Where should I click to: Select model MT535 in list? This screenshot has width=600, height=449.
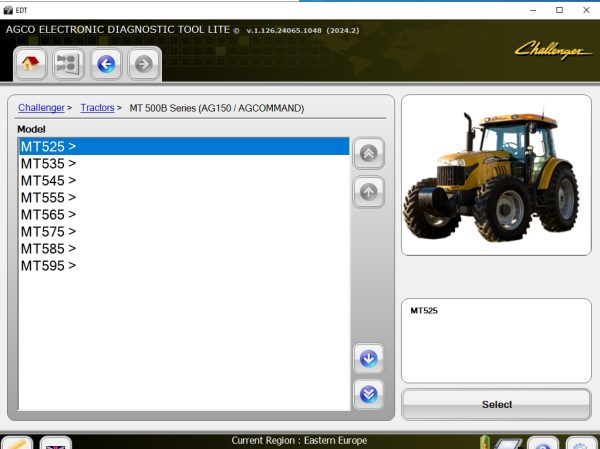(184, 163)
